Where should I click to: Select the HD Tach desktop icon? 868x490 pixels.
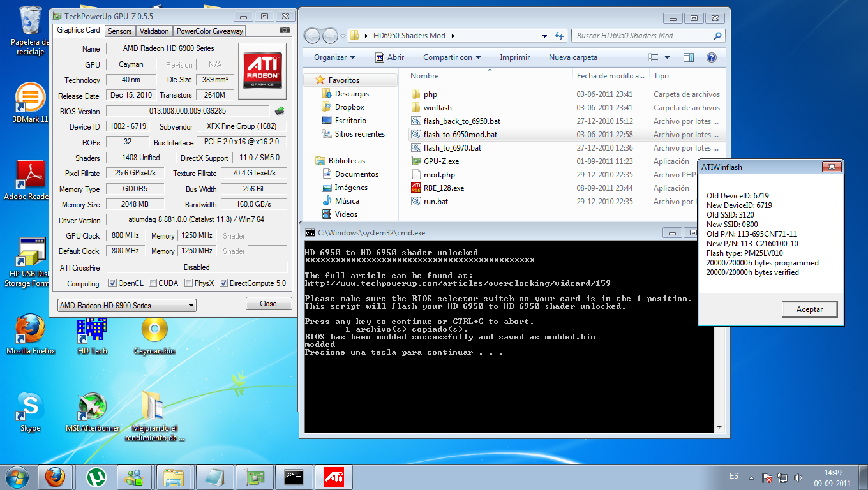pos(93,335)
